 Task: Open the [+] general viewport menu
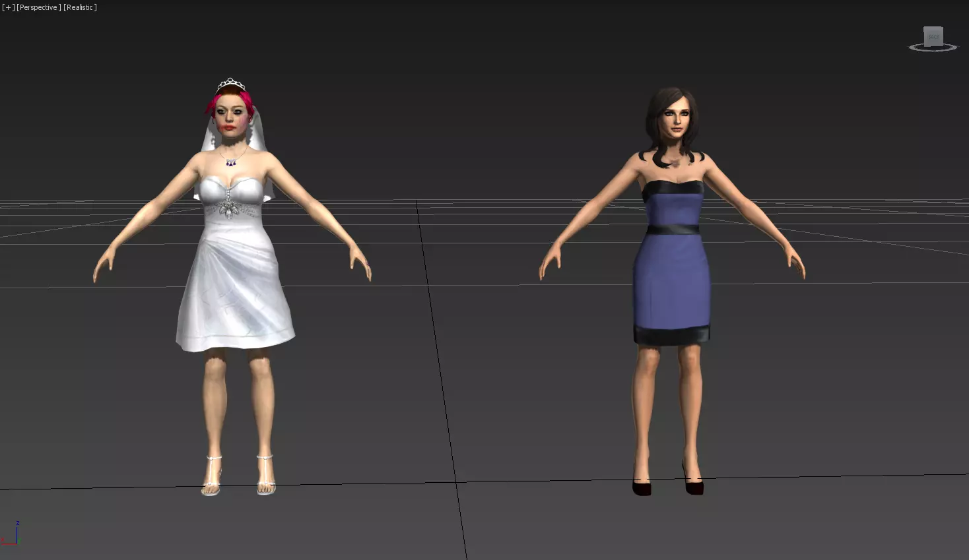9,7
